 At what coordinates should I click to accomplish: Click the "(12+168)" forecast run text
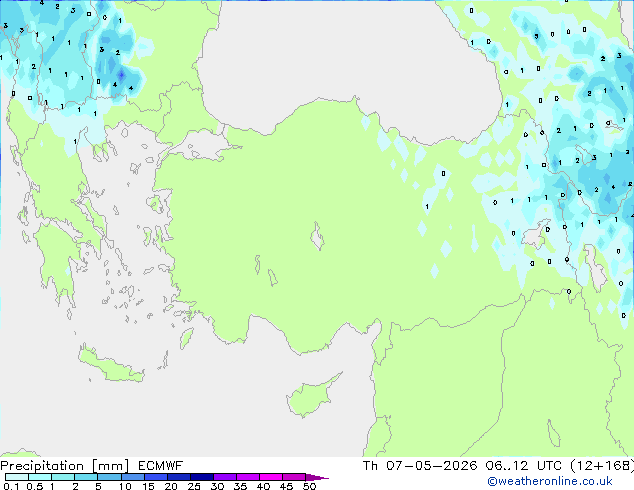pos(602,466)
